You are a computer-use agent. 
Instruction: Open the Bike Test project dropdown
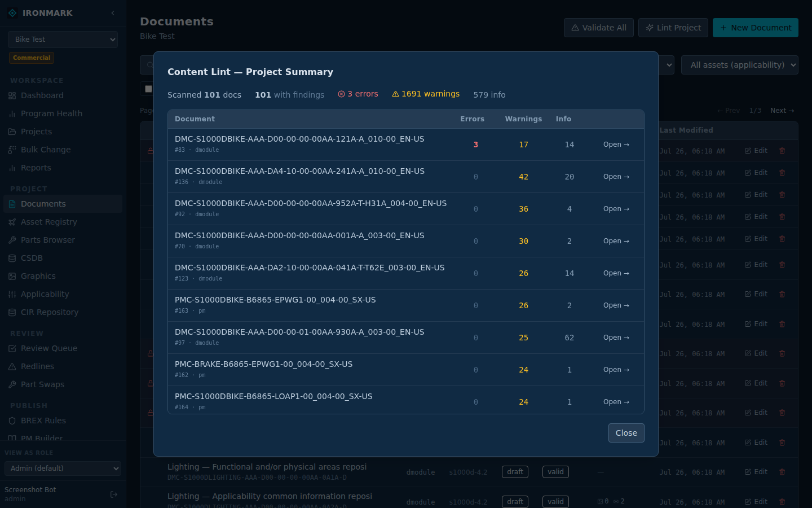pos(63,40)
